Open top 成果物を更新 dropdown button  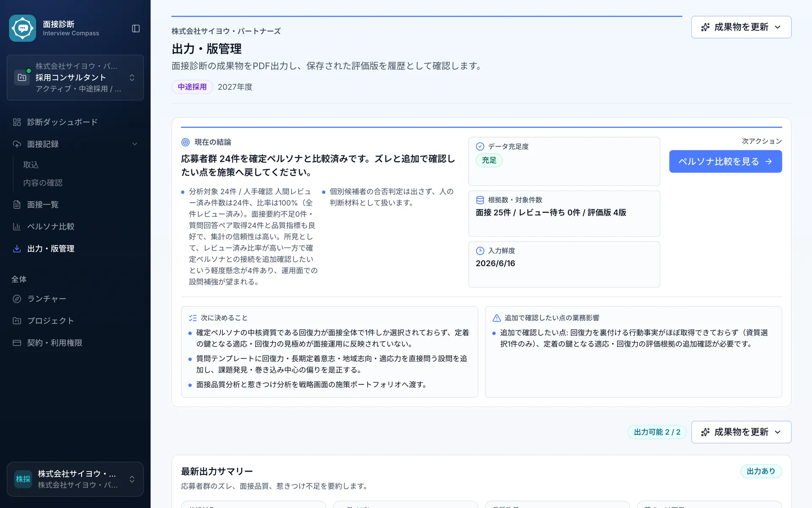pos(741,27)
